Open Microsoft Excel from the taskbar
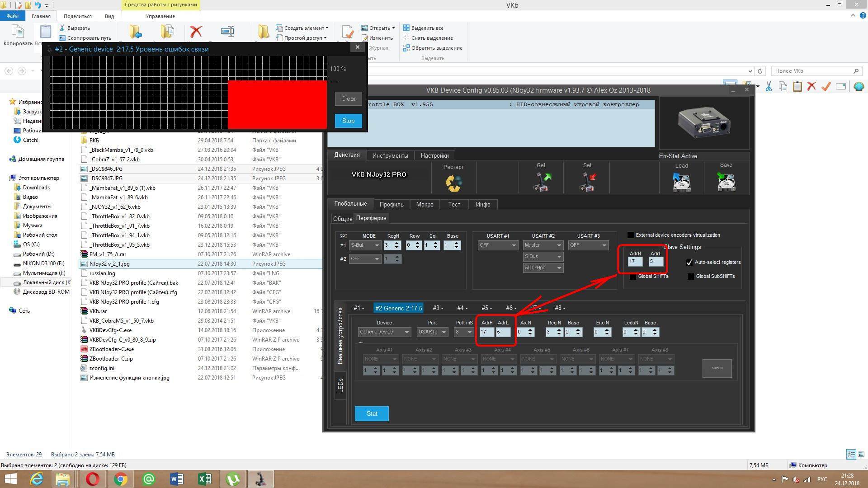Viewport: 868px width, 488px height. [x=204, y=479]
